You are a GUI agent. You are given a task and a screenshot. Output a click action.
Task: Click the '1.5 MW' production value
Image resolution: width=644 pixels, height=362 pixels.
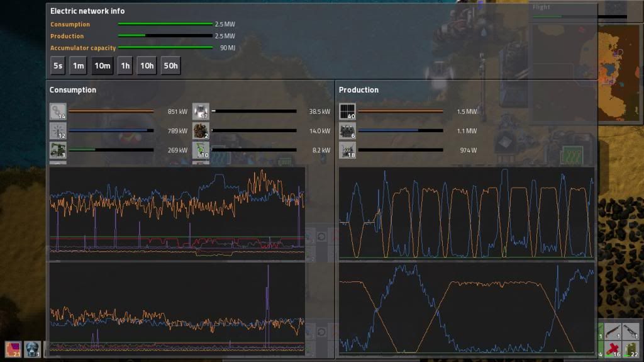467,111
